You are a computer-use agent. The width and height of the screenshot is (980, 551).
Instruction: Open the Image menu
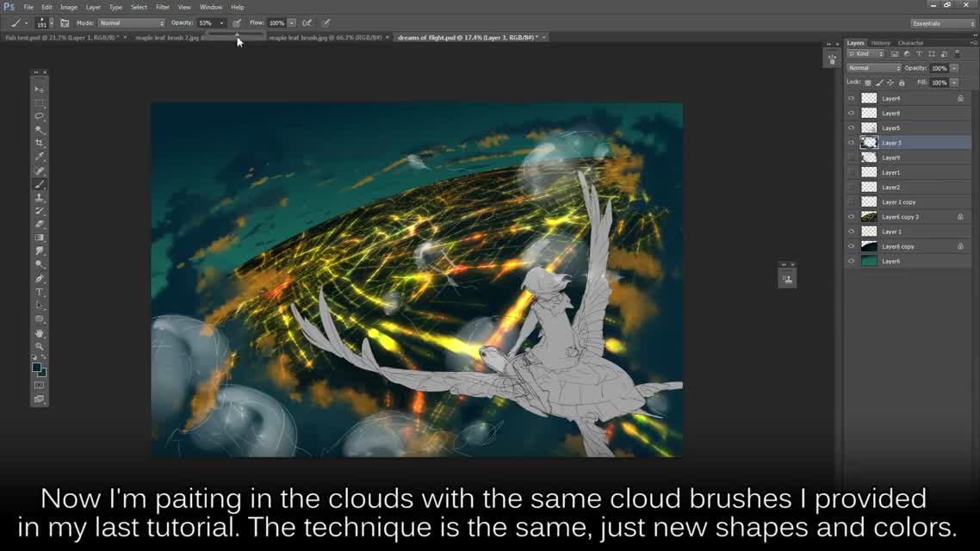(69, 8)
